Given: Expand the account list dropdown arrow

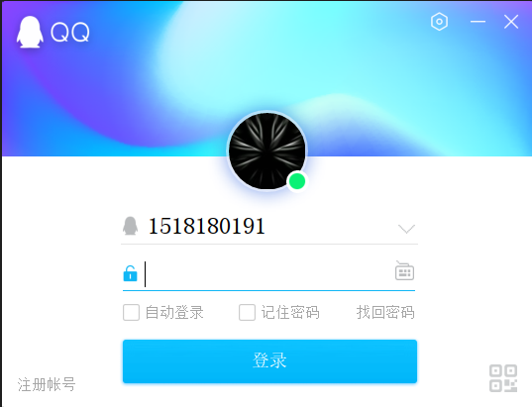Looking at the screenshot, I should pos(406,229).
